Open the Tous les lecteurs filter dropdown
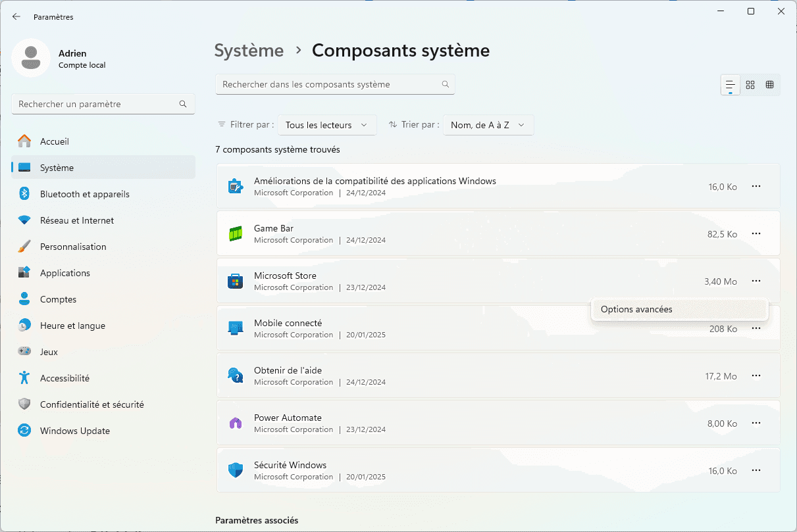 [x=327, y=125]
